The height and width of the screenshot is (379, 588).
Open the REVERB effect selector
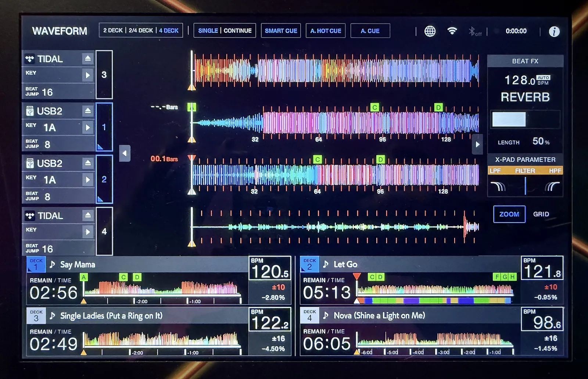[525, 97]
